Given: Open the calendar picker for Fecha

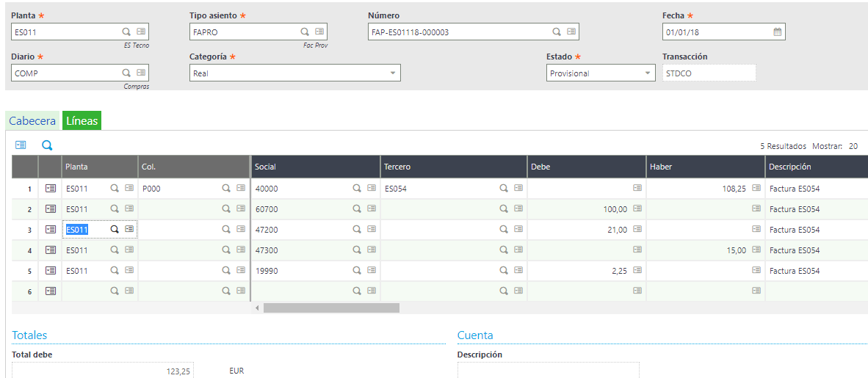Looking at the screenshot, I should point(777,32).
